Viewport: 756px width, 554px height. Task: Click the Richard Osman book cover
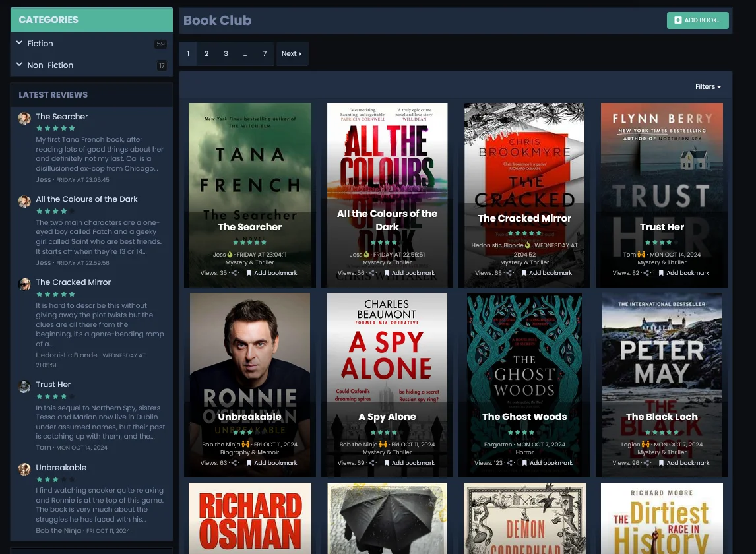250,518
